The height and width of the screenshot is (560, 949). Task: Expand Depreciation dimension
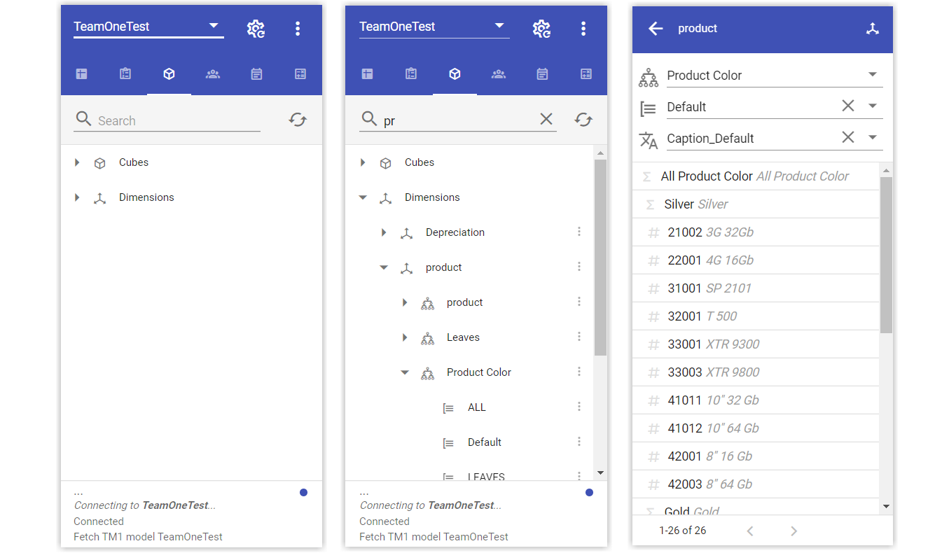click(x=384, y=232)
